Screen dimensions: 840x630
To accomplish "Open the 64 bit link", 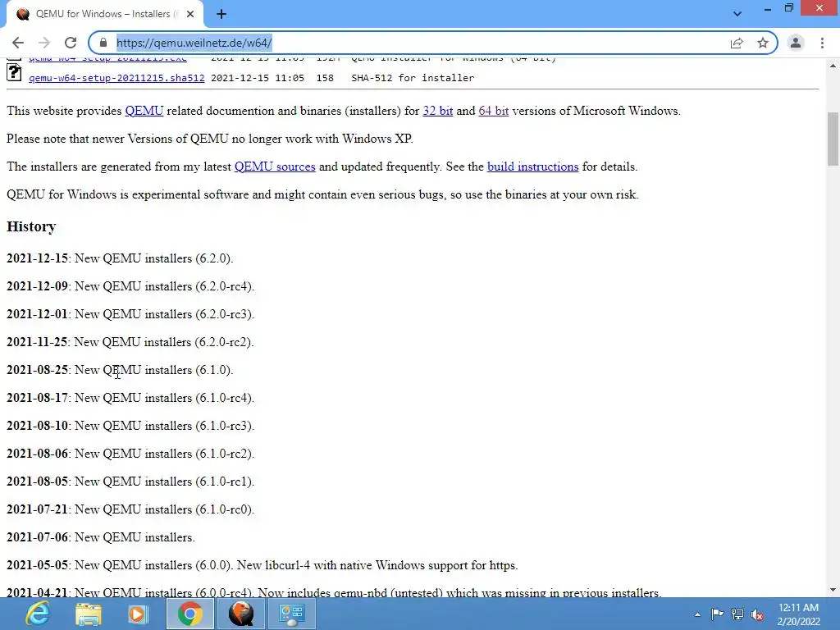I will click(x=493, y=111).
